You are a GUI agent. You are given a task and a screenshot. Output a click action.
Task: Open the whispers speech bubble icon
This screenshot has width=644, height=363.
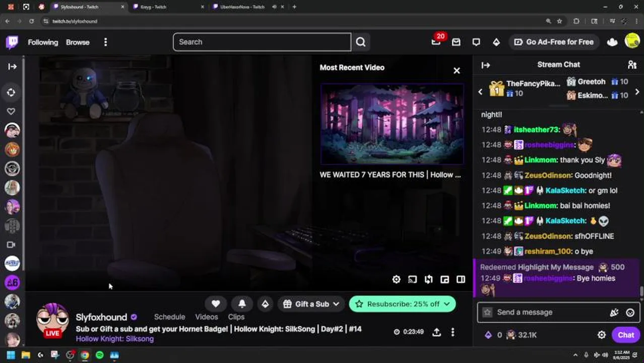476,42
